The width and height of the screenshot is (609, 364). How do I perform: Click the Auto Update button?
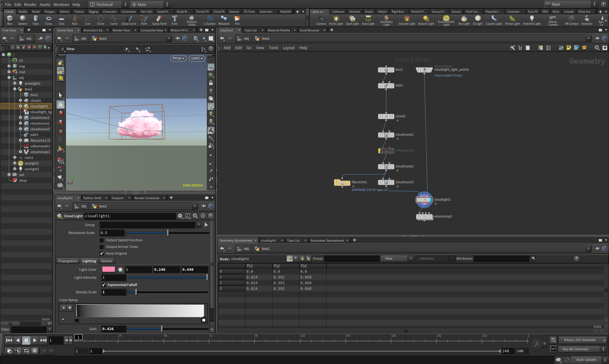pyautogui.click(x=586, y=360)
